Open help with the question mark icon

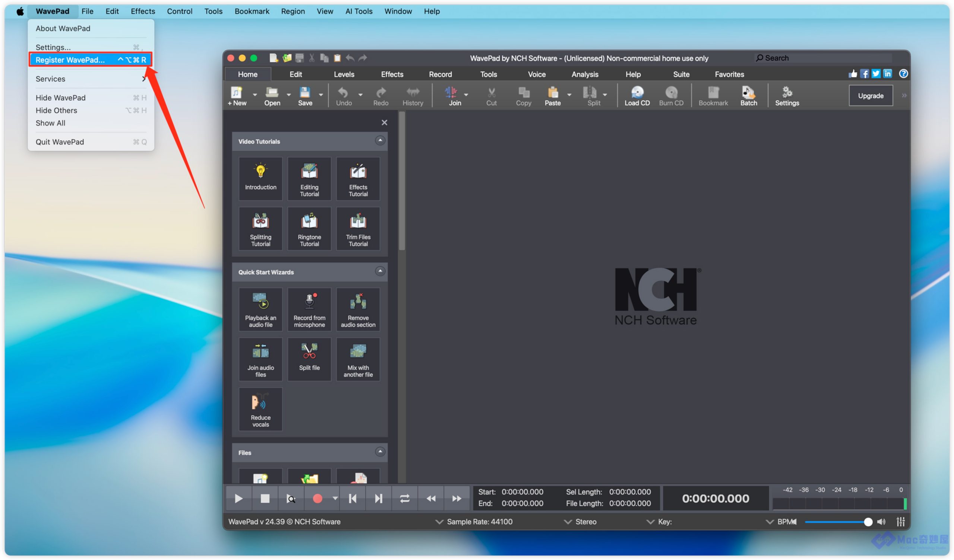[x=904, y=74]
